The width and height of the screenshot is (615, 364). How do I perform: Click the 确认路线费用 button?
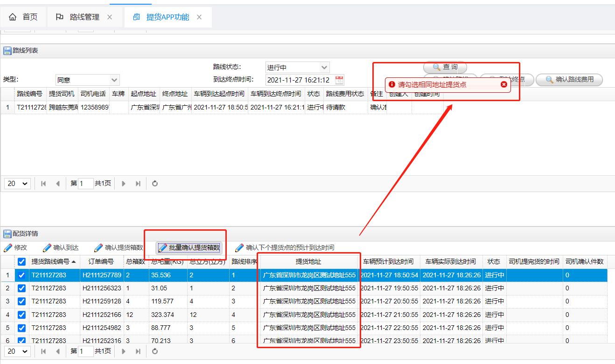tap(569, 80)
